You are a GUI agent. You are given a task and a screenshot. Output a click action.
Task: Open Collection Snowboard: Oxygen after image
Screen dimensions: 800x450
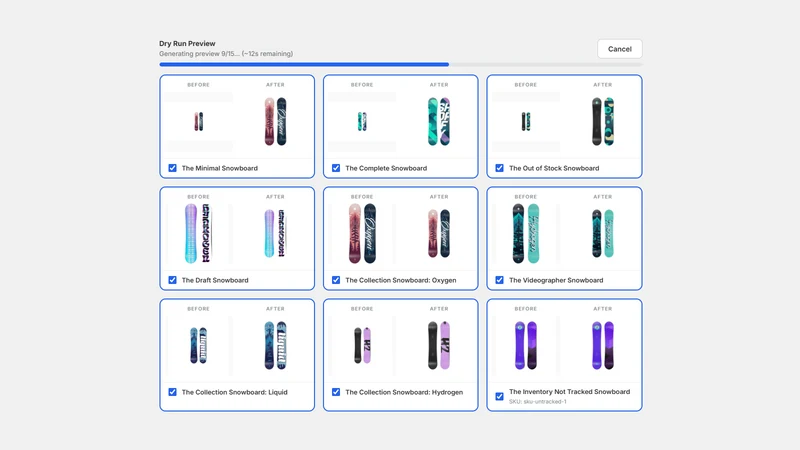point(439,234)
